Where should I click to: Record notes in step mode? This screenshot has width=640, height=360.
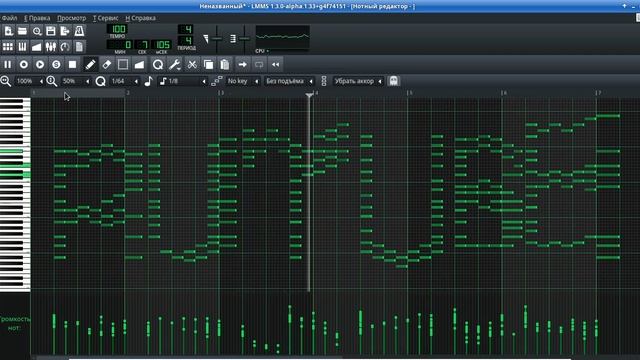56,64
